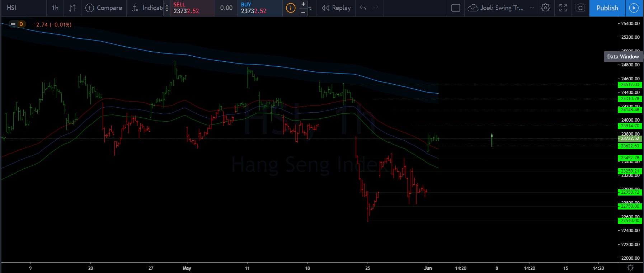This screenshot has width=644, height=273.
Task: Increase order quantity with plus button
Action: pyautogui.click(x=303, y=4)
